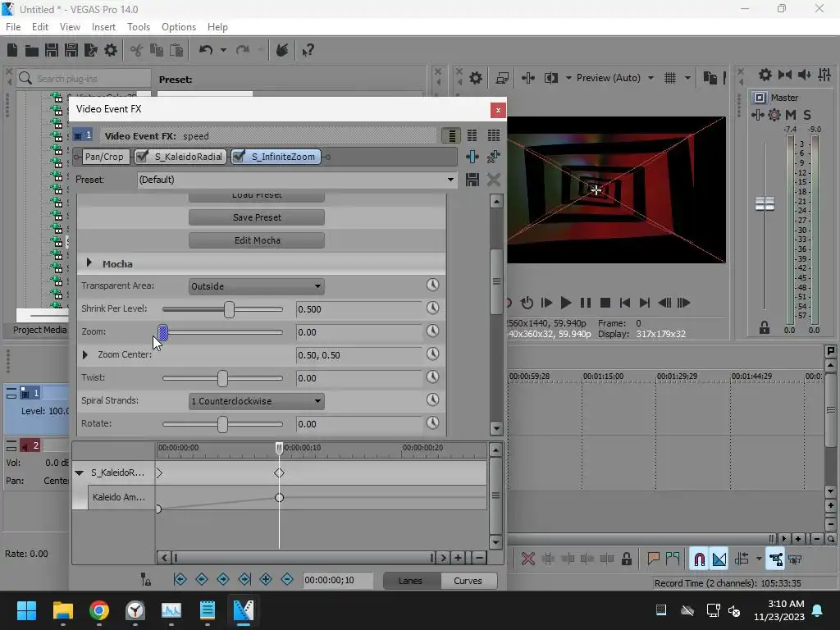Uncheck the S_InfiniteZoom effect checkbox
The image size is (840, 630).
point(239,156)
